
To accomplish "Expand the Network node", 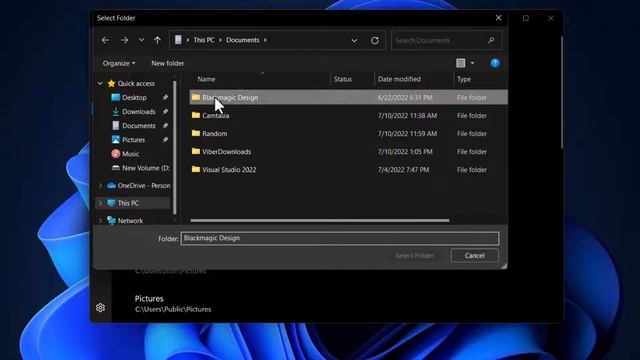I will (100, 220).
